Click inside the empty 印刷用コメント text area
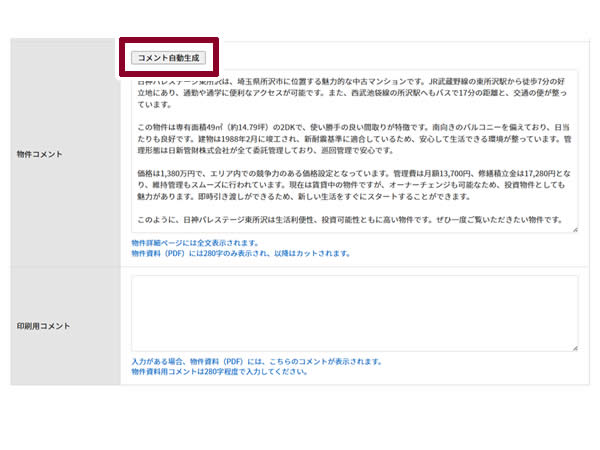 (354, 313)
